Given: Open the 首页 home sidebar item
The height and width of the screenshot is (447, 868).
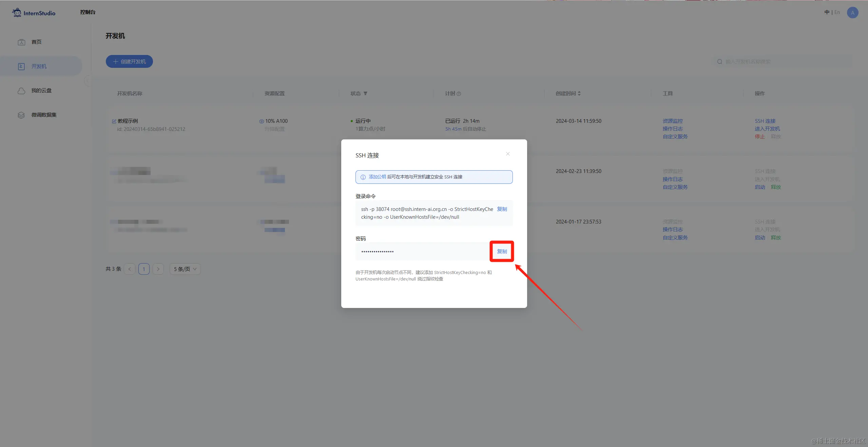Looking at the screenshot, I should point(36,42).
